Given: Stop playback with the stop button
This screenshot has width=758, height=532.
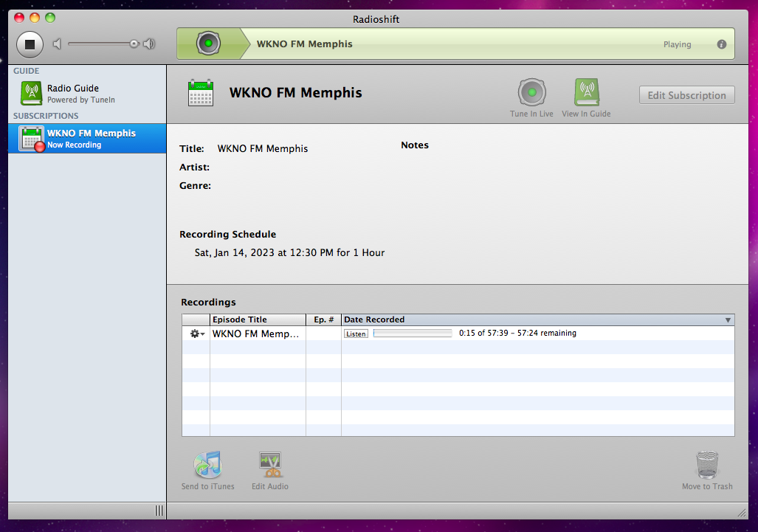Looking at the screenshot, I should coord(30,44).
